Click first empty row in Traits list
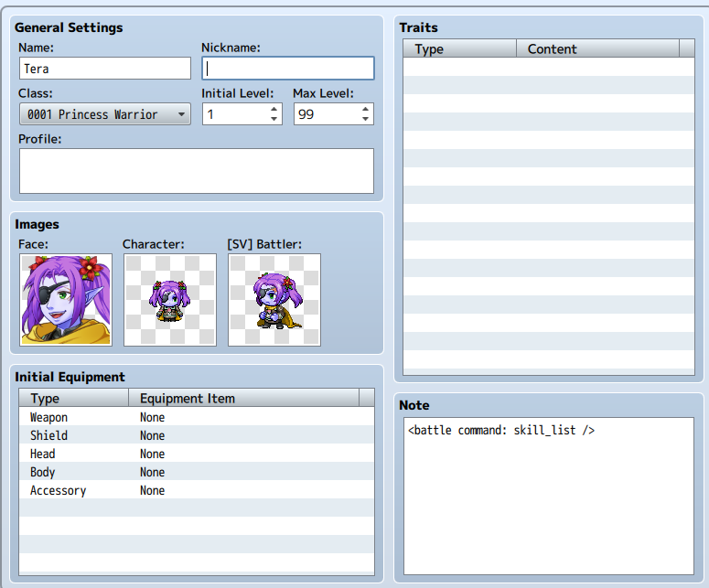The image size is (709, 588). (x=549, y=67)
